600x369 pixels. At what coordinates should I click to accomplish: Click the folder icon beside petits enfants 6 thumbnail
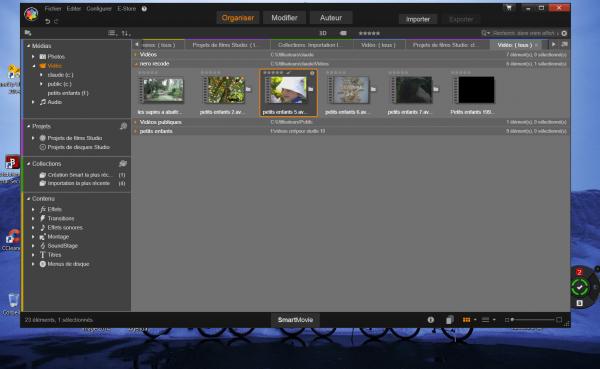click(373, 90)
